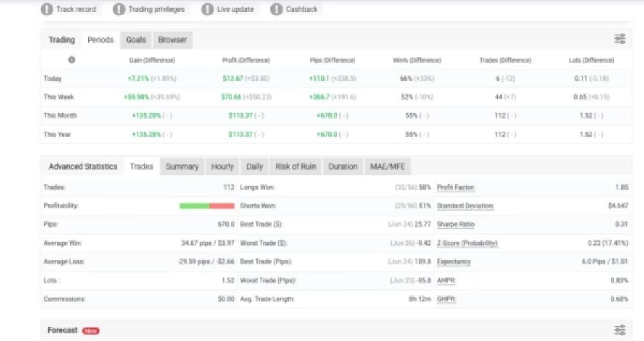Open the Periods tab

click(x=100, y=40)
